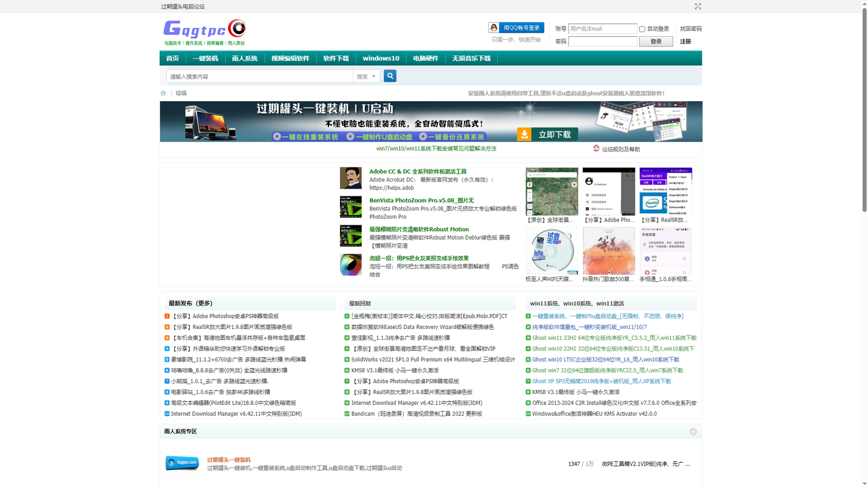Viewport: 868px width, 488px height.
Task: Open the 电脑硬件 nav menu
Action: 426,58
